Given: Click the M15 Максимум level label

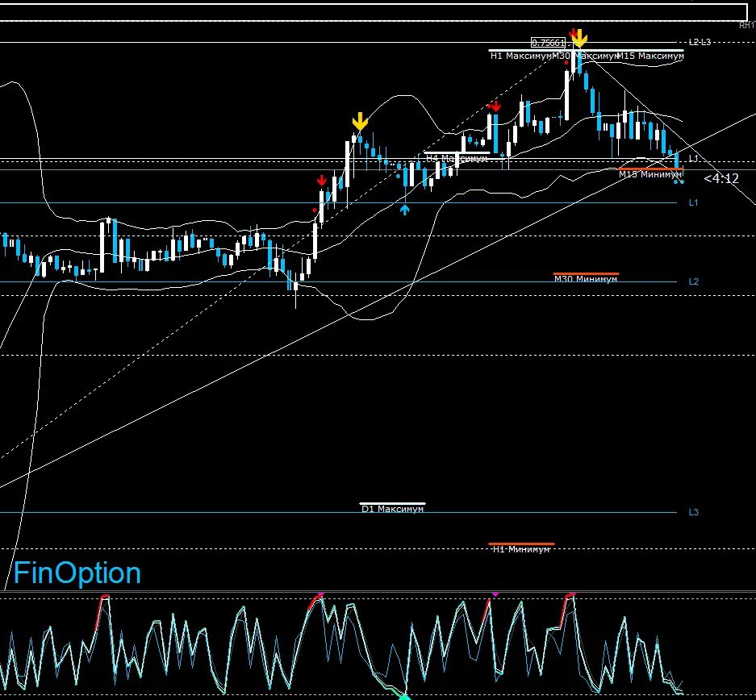Looking at the screenshot, I should click(650, 56).
